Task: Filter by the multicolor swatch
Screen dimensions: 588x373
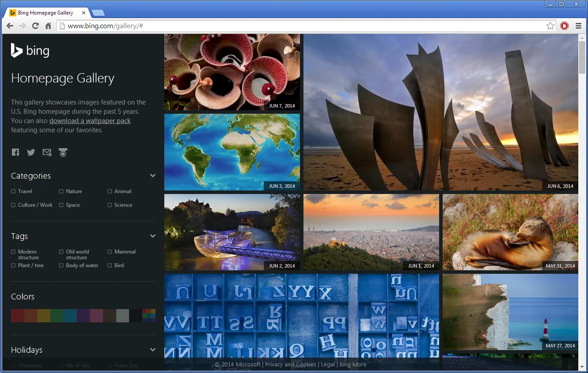Action: click(x=149, y=316)
